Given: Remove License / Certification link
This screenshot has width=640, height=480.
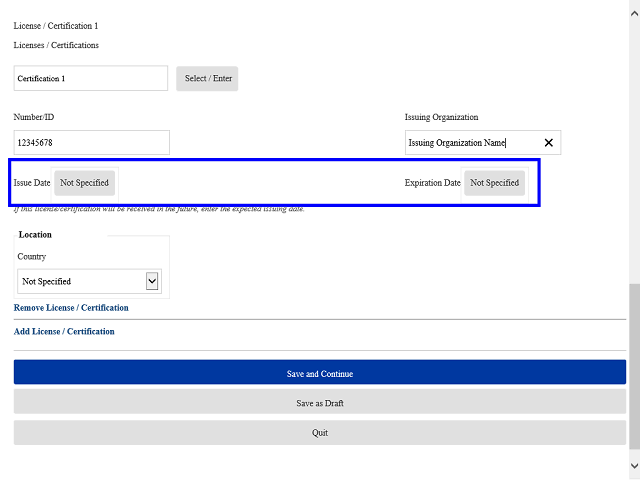Looking at the screenshot, I should [71, 308].
